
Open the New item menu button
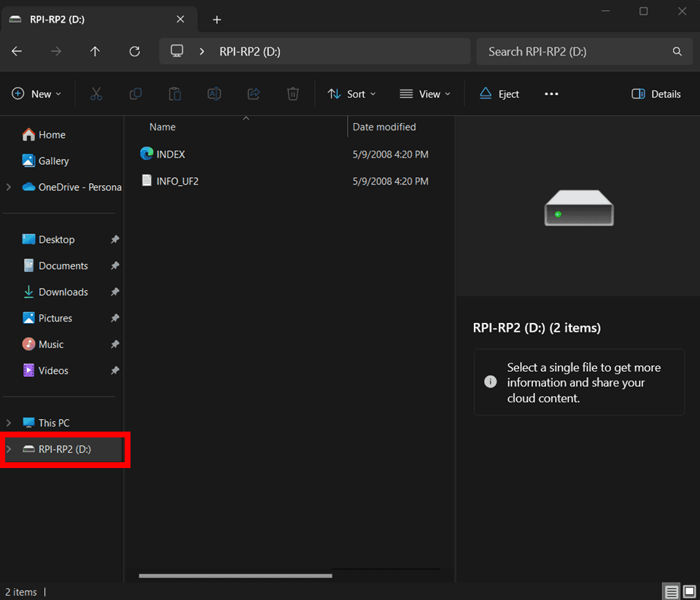pos(36,94)
